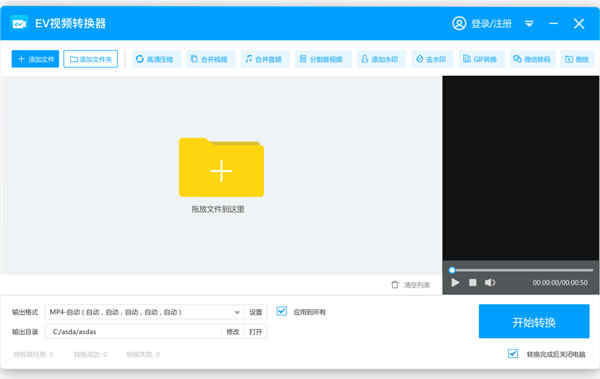The image size is (600, 379).
Task: Click the trash 清空列表 clear list button
Action: 411,285
